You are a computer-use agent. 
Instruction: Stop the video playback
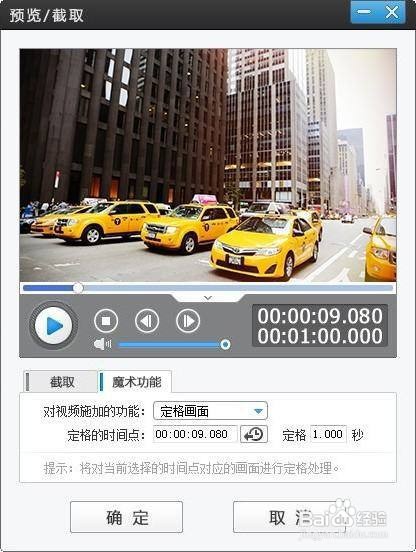pyautogui.click(x=106, y=321)
